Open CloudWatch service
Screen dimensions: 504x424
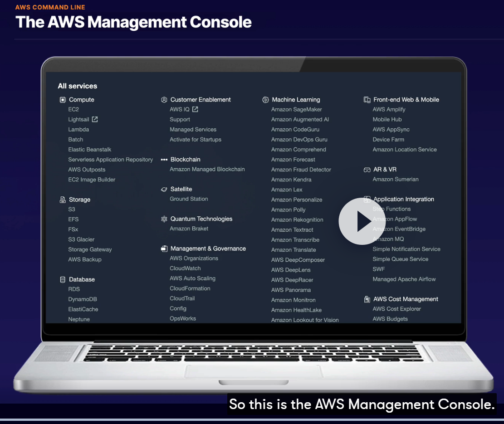(x=185, y=268)
